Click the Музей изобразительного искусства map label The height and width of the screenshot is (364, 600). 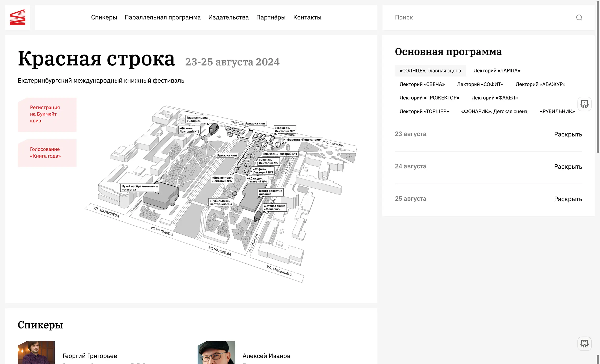(139, 188)
